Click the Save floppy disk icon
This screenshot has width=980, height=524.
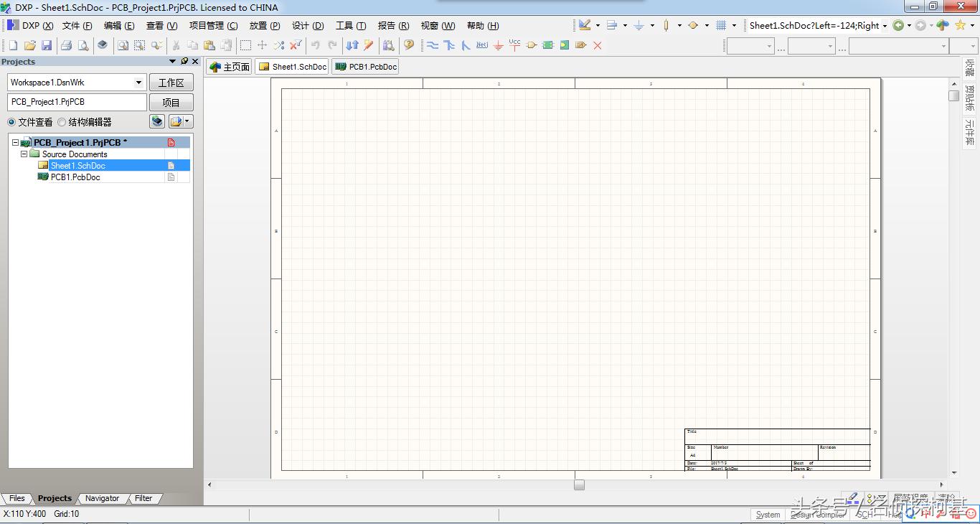[47, 45]
